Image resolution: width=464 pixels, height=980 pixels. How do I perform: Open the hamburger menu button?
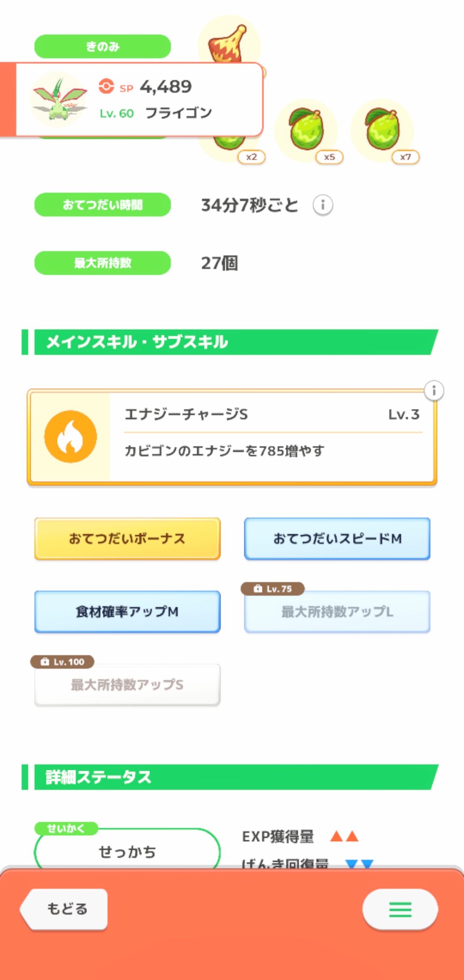(400, 909)
